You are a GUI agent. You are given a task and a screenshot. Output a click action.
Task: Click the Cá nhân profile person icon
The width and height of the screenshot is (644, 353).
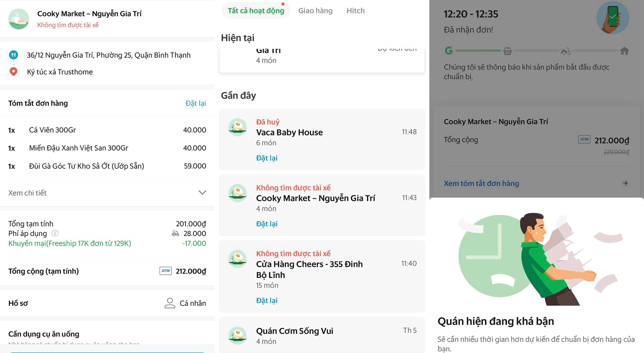[170, 303]
